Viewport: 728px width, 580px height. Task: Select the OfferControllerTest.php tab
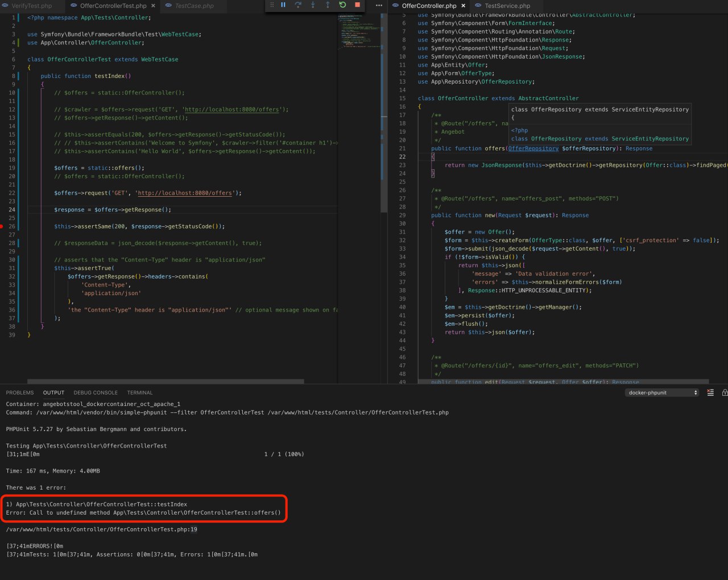113,6
